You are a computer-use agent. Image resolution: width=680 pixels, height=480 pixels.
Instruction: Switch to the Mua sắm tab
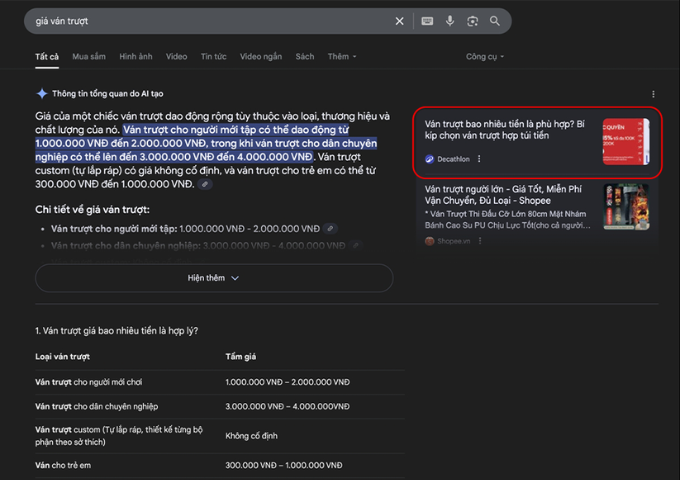(x=89, y=56)
